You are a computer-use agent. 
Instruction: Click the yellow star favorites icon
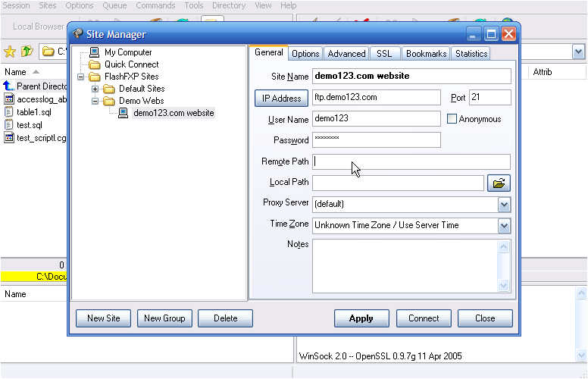coord(10,52)
